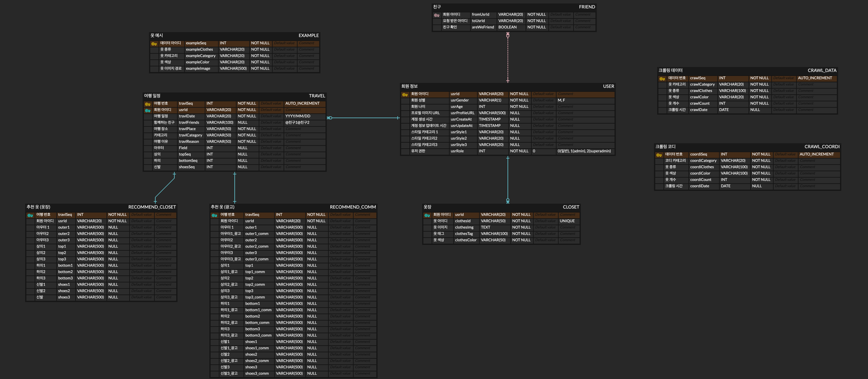
Task: Select the TRAVEL table header name
Action: coord(317,96)
